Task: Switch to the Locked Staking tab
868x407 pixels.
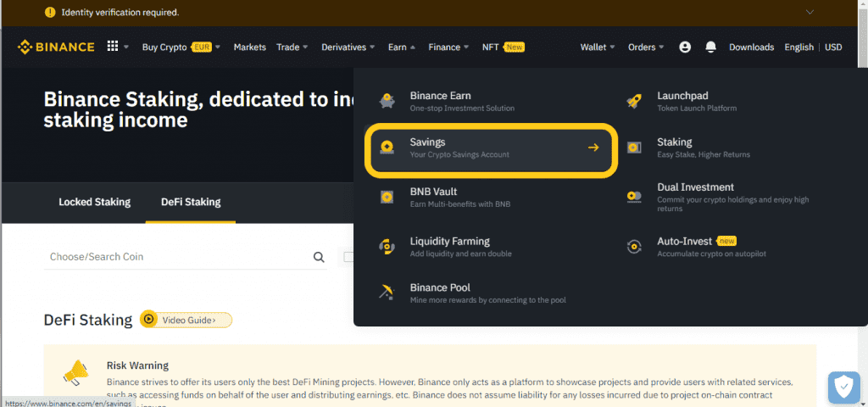Action: pyautogui.click(x=95, y=202)
